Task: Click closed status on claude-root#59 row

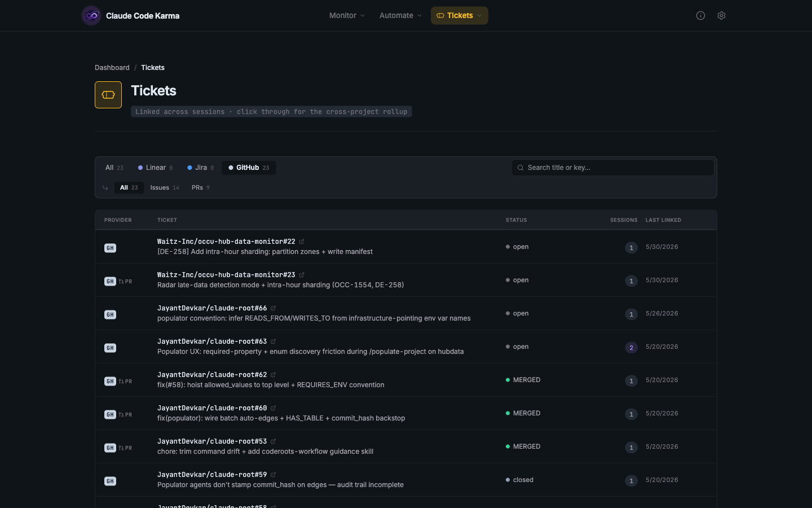Action: 519,480
